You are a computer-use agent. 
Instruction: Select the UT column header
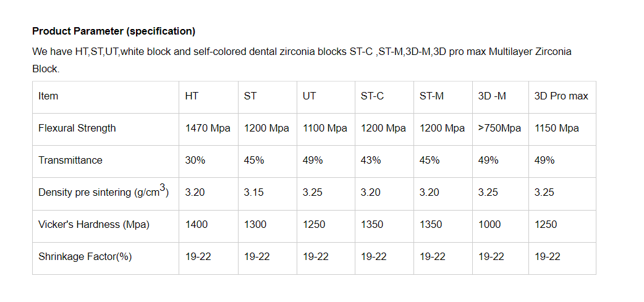click(x=310, y=96)
